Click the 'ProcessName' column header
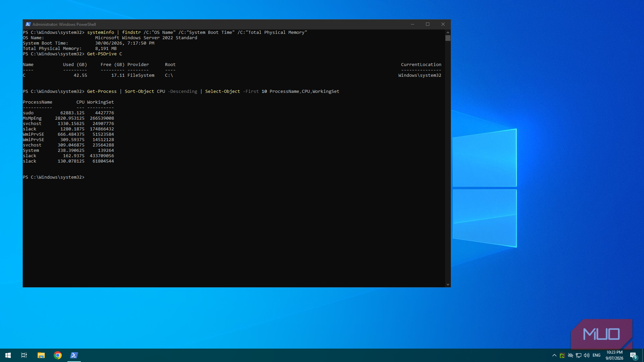Screen dimensions: 644x362 [38, 102]
